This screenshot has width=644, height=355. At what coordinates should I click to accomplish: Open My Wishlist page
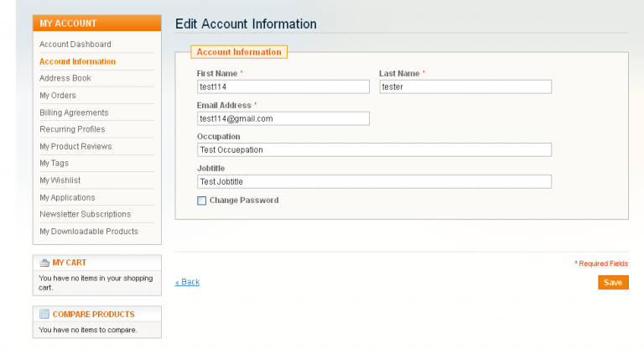(x=60, y=180)
